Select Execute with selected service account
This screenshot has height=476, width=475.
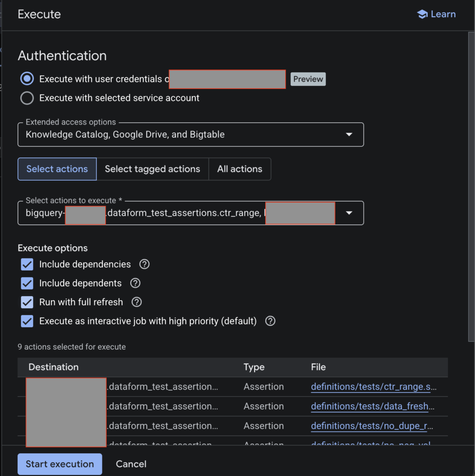[27, 98]
